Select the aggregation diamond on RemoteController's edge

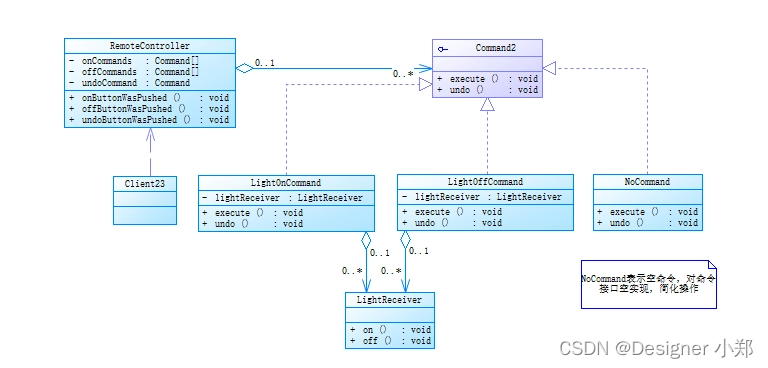pyautogui.click(x=244, y=68)
